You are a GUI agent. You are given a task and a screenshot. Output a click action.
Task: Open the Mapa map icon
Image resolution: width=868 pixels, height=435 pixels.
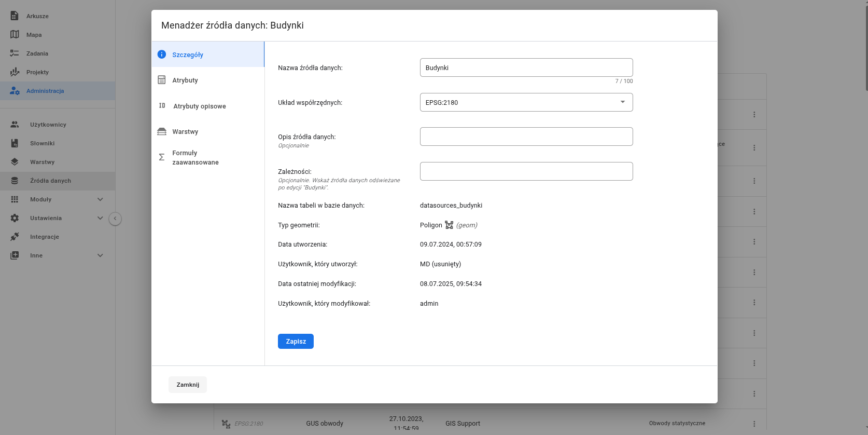tap(15, 35)
